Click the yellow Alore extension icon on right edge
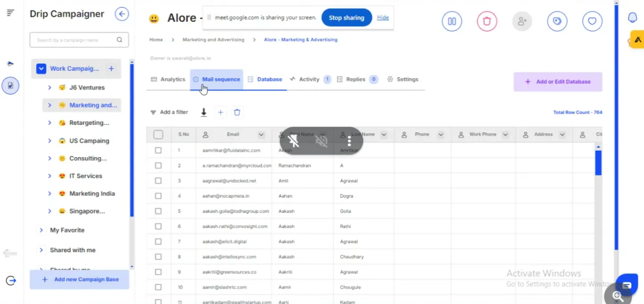Image resolution: width=644 pixels, height=304 pixels. 637,40
